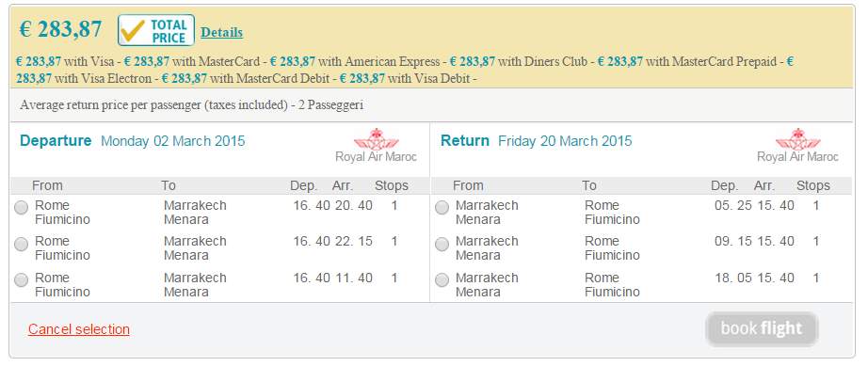Screen dimensions: 868x382
Task: Click the Monday 02 March 2015 date text
Action: click(x=172, y=140)
